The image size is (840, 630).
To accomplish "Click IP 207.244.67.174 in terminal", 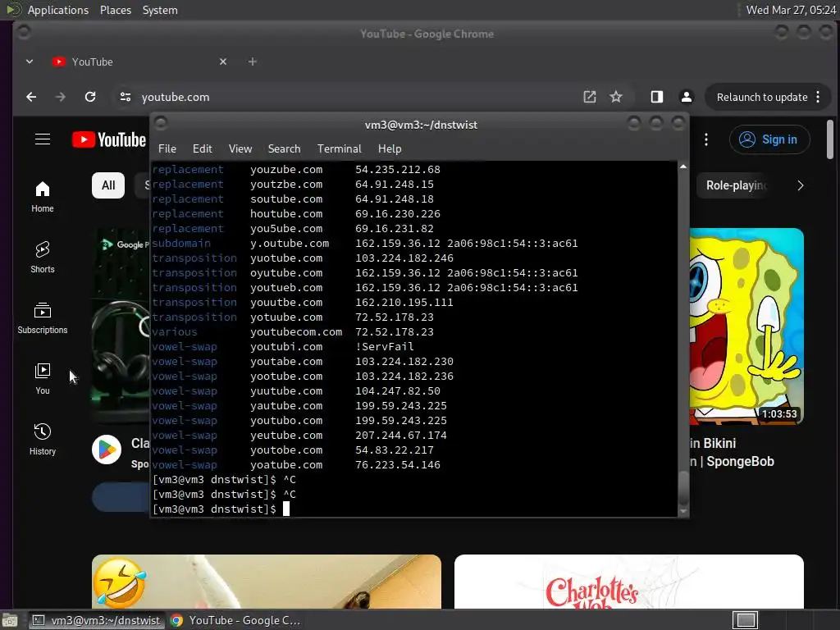I will pyautogui.click(x=400, y=436).
